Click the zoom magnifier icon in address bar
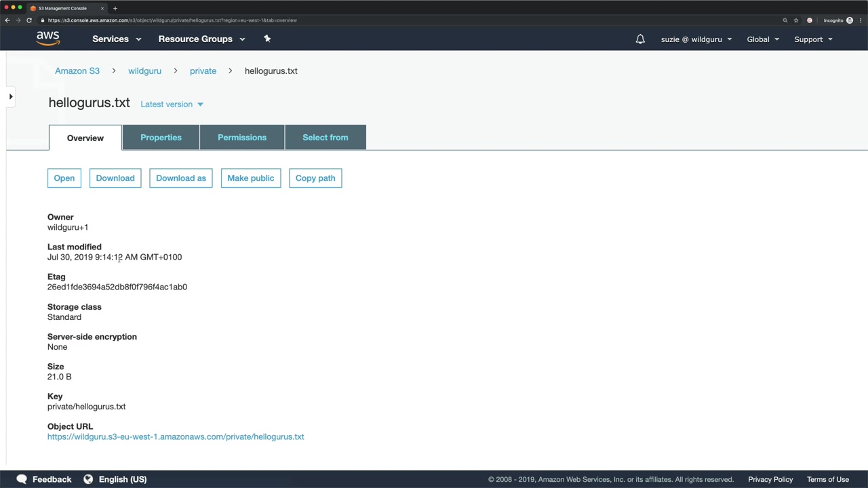 click(x=785, y=20)
